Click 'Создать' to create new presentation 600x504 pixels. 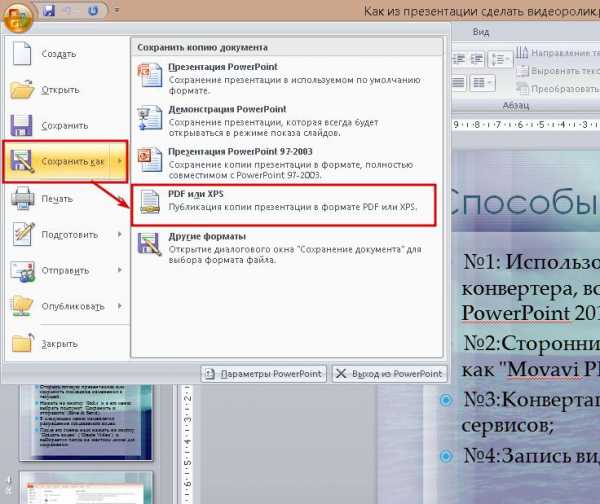pos(58,53)
